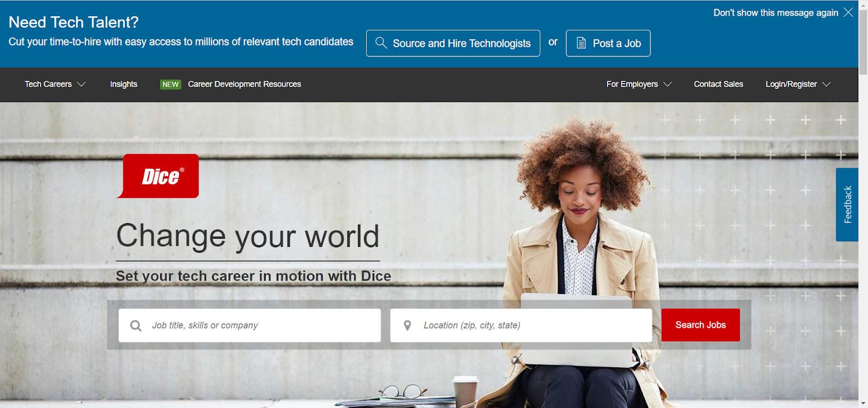
Task: Click the location pin icon
Action: [x=407, y=326]
